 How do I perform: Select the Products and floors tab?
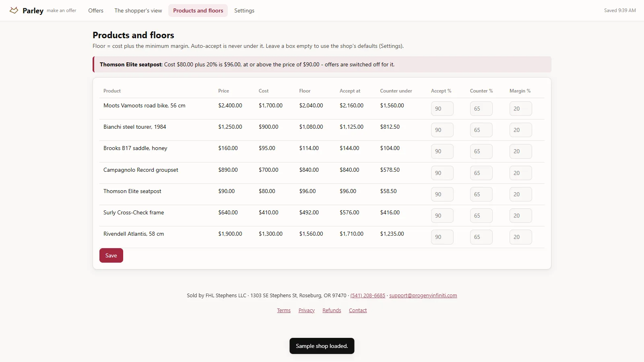pos(198,10)
